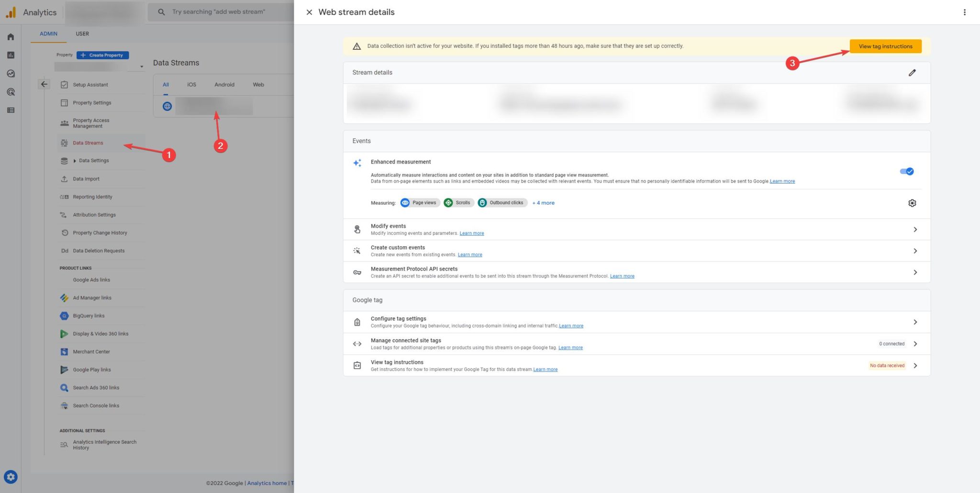Image resolution: width=980 pixels, height=493 pixels.
Task: Open the three-dot menu in the panel header
Action: click(964, 12)
